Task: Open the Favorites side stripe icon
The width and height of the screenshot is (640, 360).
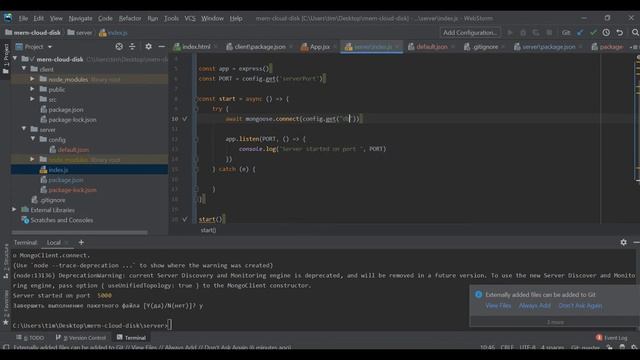Action: 6,309
